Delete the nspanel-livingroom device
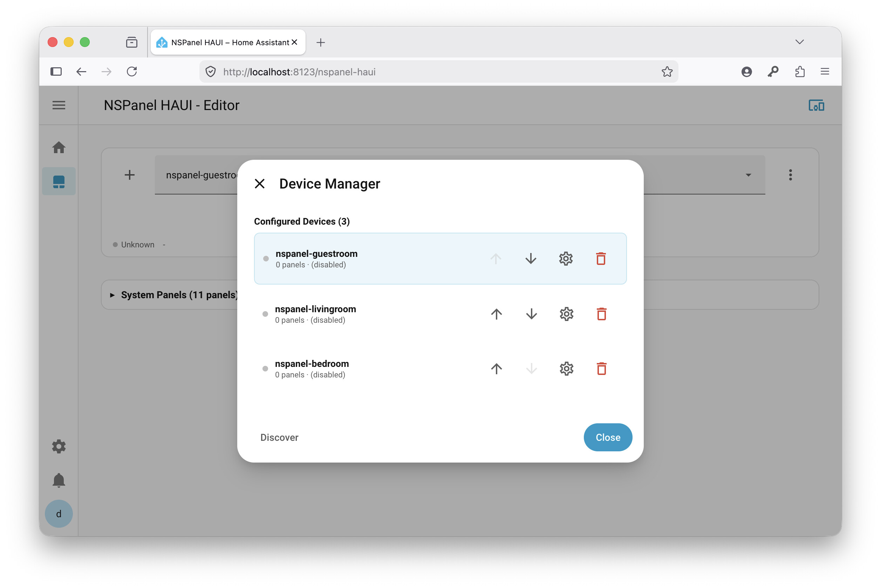881x588 pixels. coord(602,314)
